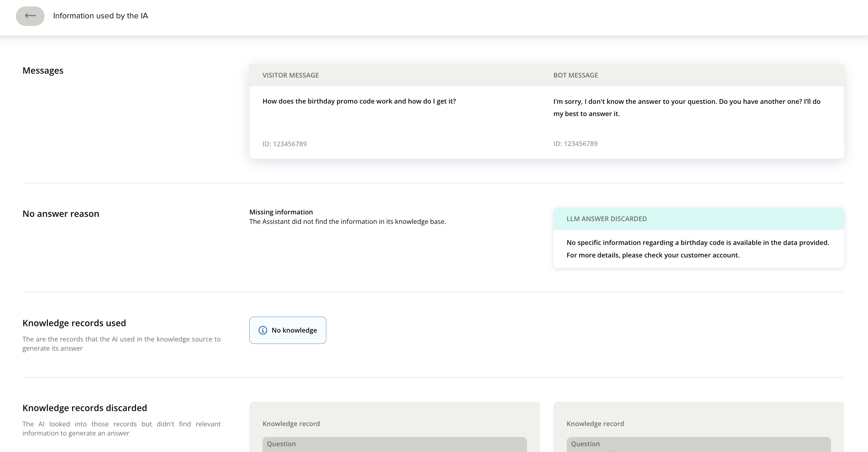Click the page title 'Information used by the IA'
This screenshot has height=452, width=868.
pyautogui.click(x=100, y=16)
